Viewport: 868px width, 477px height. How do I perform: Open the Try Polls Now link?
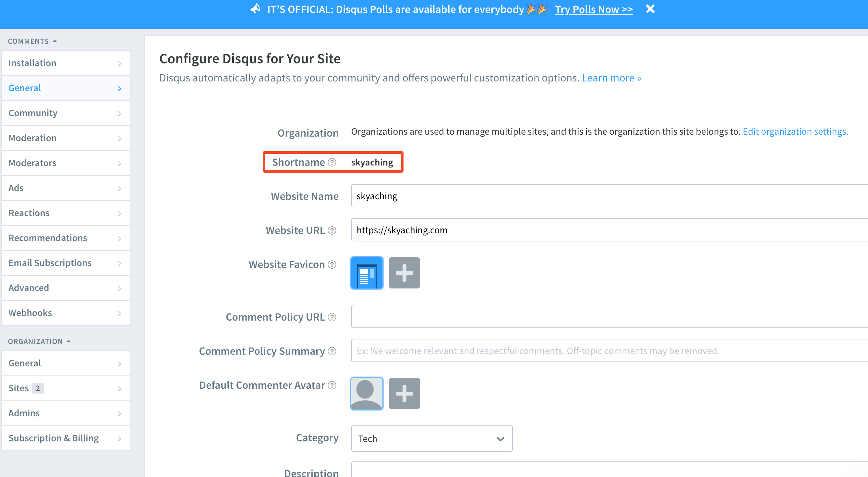pyautogui.click(x=594, y=9)
